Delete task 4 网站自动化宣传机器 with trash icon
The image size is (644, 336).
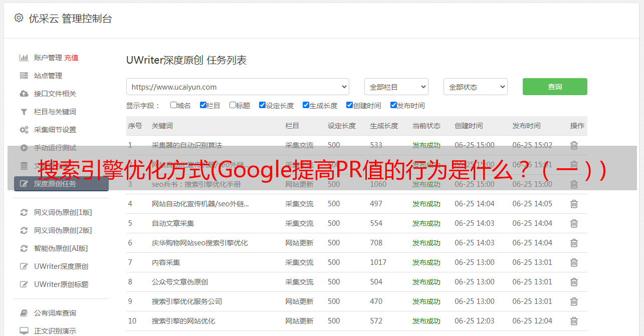tap(574, 204)
